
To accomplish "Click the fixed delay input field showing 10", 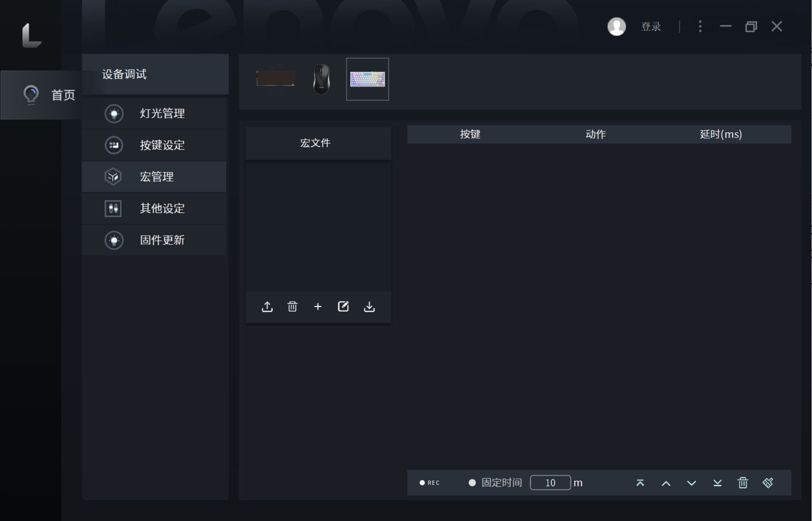I will [x=550, y=483].
